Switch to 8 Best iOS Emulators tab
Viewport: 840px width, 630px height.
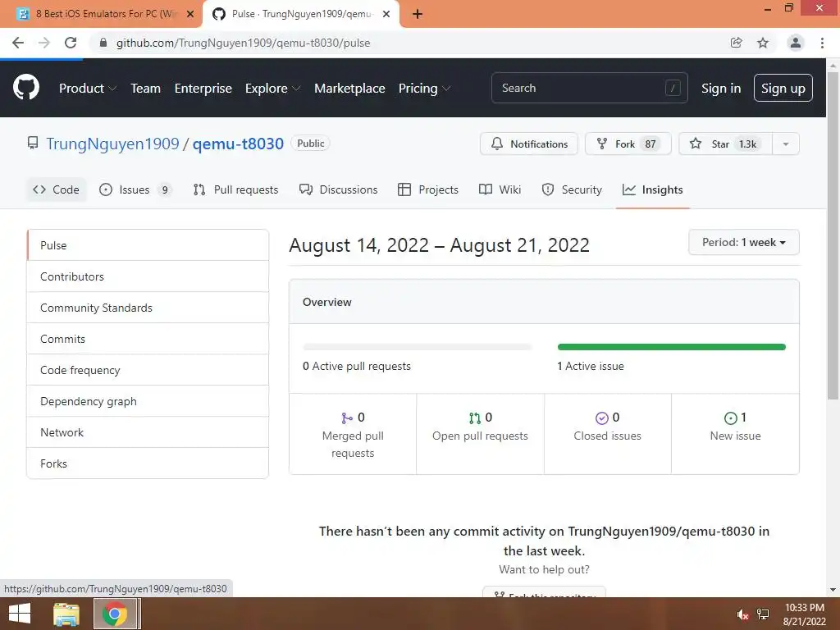[x=102, y=14]
